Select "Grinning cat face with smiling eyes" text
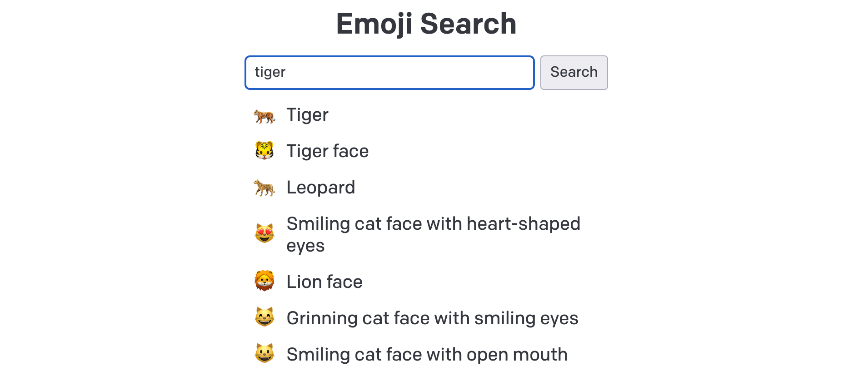 pos(432,318)
